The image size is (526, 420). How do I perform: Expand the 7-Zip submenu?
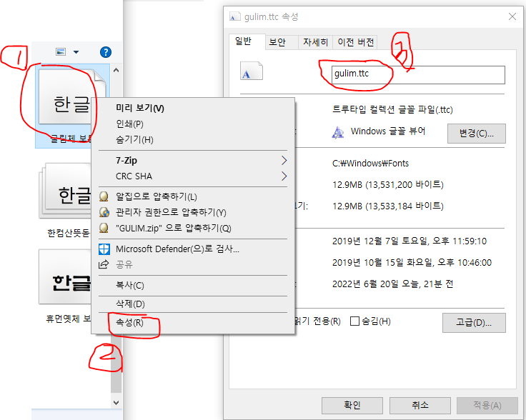193,161
